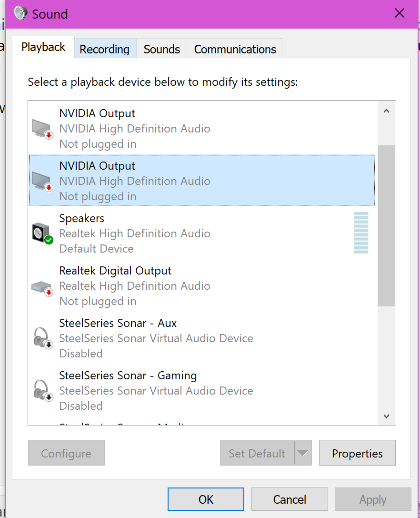Screen dimensions: 420x518
Task: Click the 'Default Device' status under Speakers
Action: point(96,249)
